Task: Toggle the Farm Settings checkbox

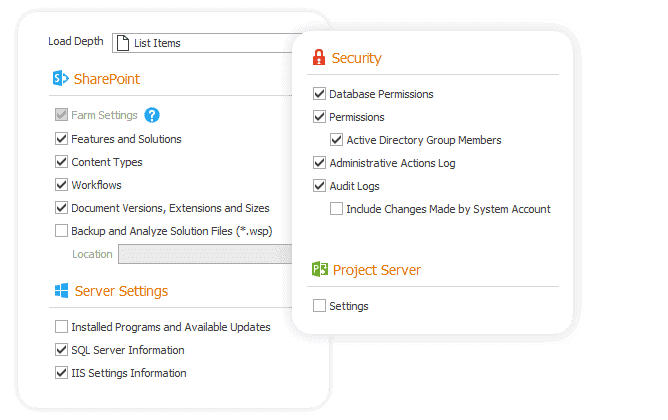Action: [x=61, y=115]
